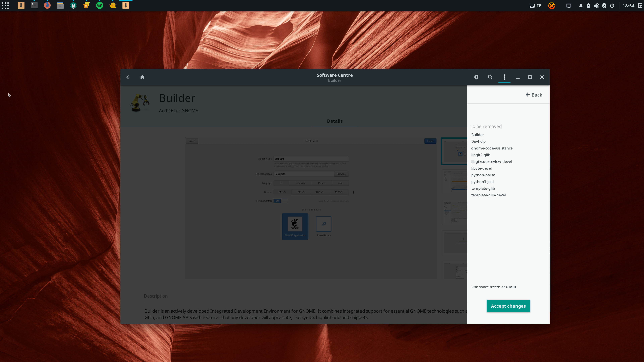
Task: Launch Firefox from the panel
Action: [47, 6]
